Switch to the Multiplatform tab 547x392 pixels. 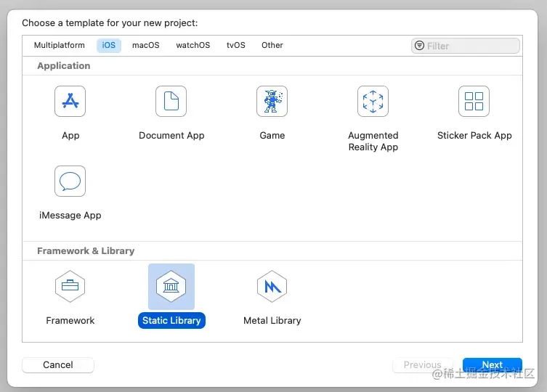click(x=60, y=45)
